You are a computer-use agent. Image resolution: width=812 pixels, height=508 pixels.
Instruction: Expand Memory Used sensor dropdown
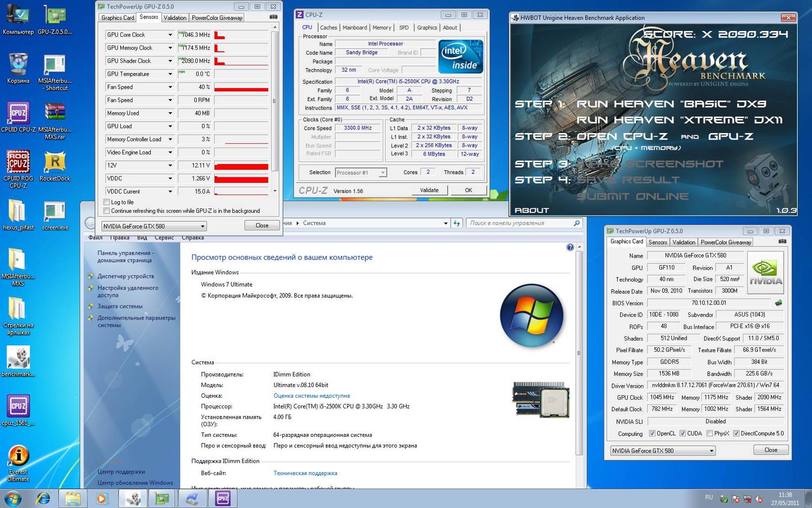pos(170,113)
